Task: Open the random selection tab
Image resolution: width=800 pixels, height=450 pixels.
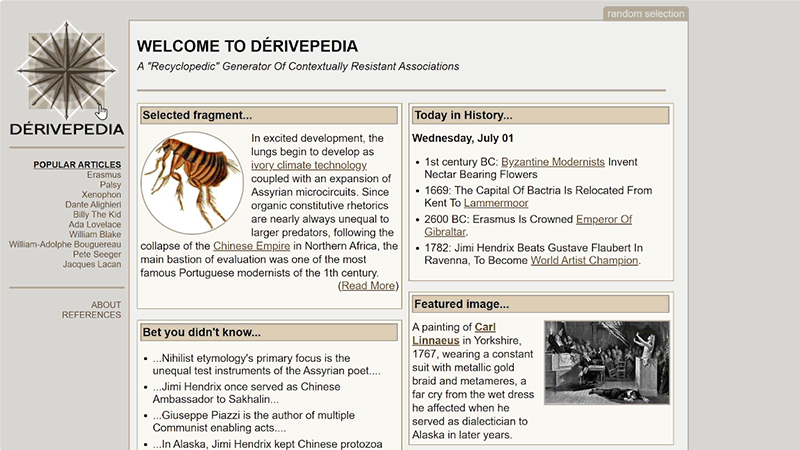Action: coord(645,14)
